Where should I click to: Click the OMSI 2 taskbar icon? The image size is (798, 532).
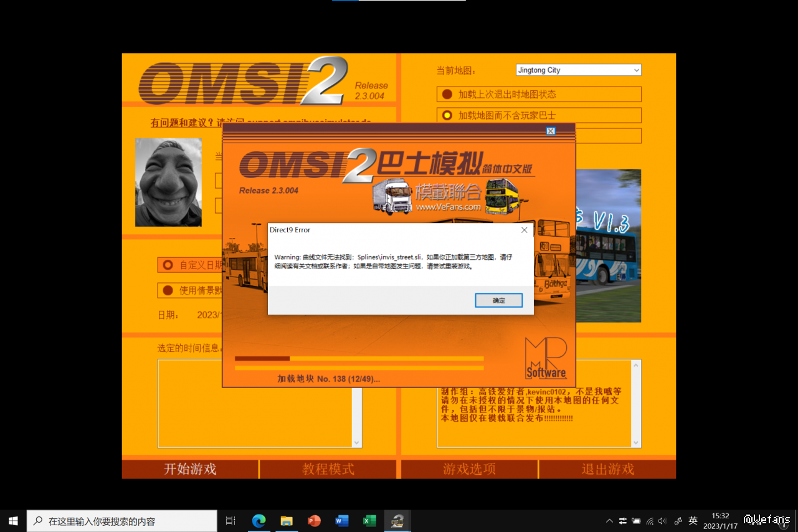pos(397,521)
